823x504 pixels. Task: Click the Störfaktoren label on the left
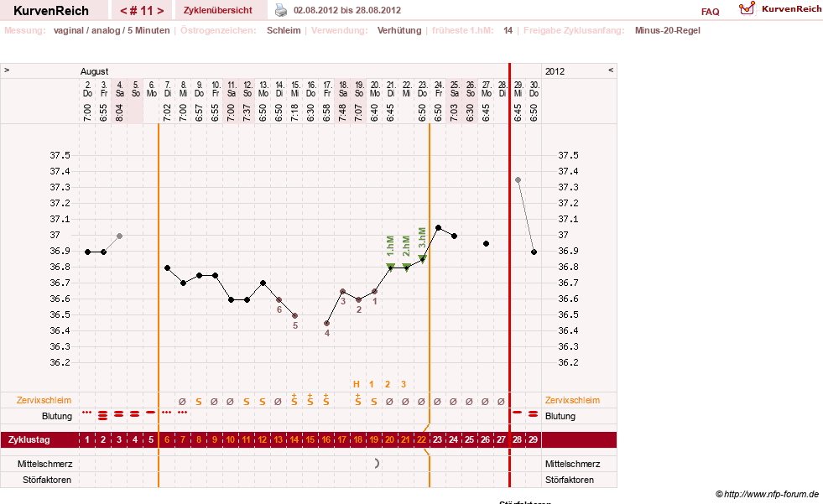tap(47, 480)
